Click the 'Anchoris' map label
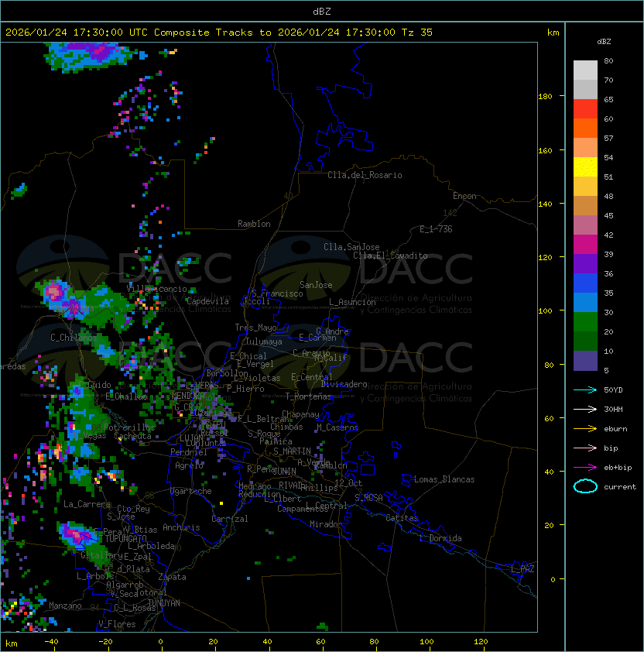Image resolution: width=644 pixels, height=652 pixels. (x=181, y=527)
